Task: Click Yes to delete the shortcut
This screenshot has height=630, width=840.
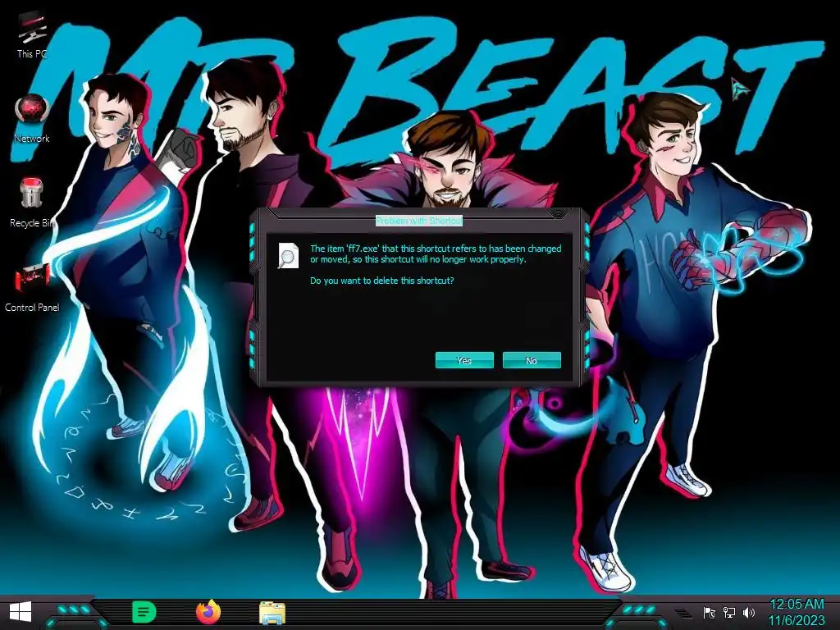Action: [464, 361]
